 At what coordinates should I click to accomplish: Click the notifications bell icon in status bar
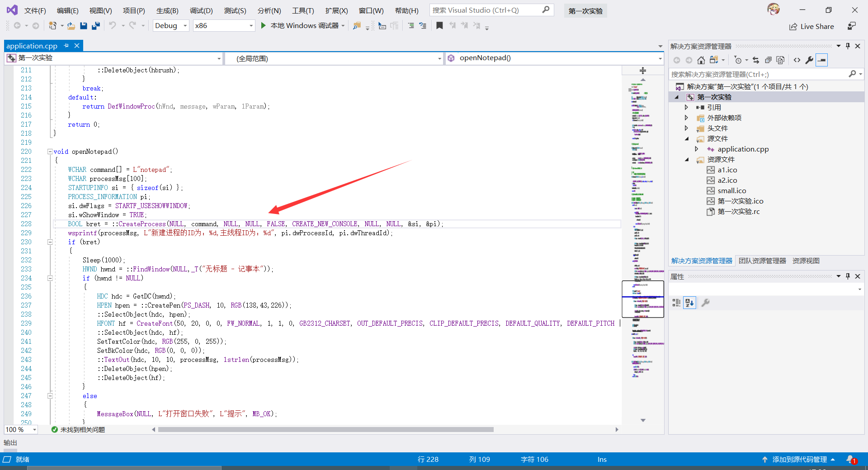pos(851,459)
